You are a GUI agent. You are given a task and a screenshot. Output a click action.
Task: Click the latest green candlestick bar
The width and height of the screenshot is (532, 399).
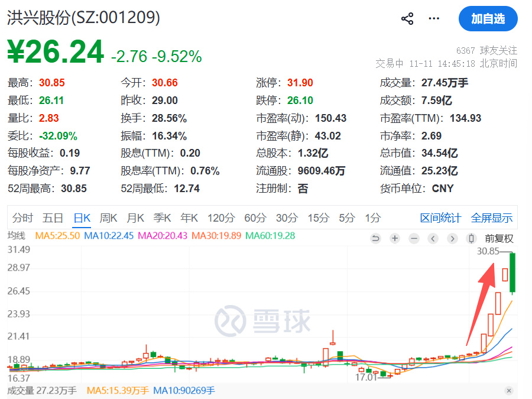[513, 272]
